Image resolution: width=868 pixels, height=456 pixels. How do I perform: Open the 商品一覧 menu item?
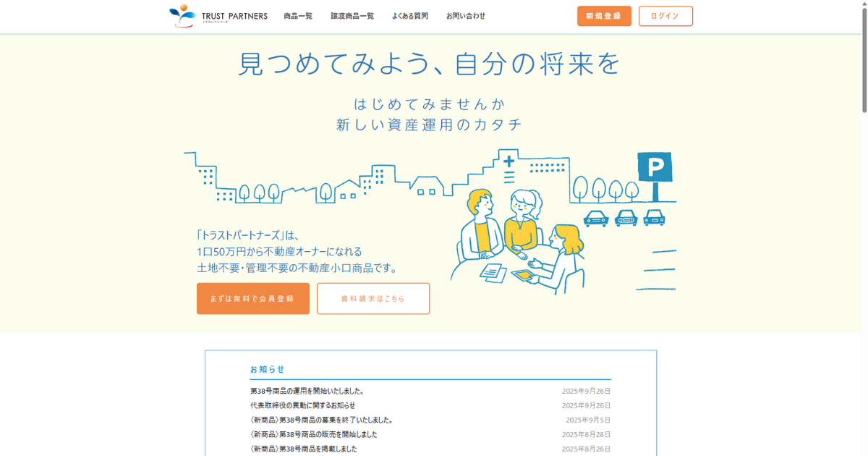[298, 16]
